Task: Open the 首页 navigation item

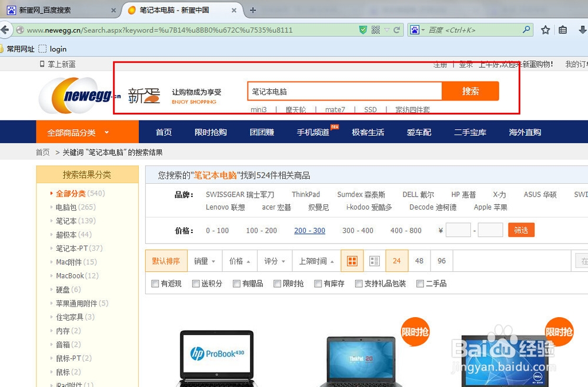Action: 164,132
